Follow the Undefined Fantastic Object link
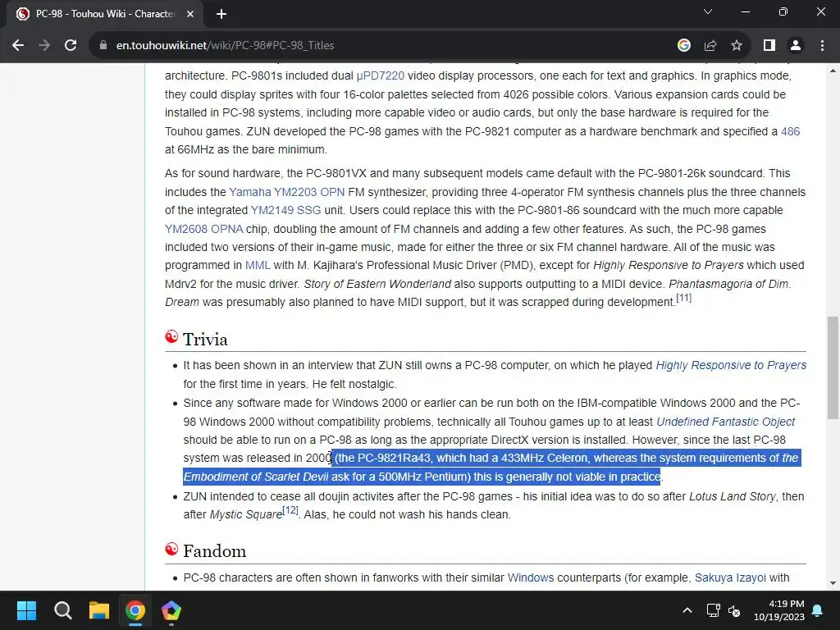This screenshot has width=840, height=630. point(725,422)
